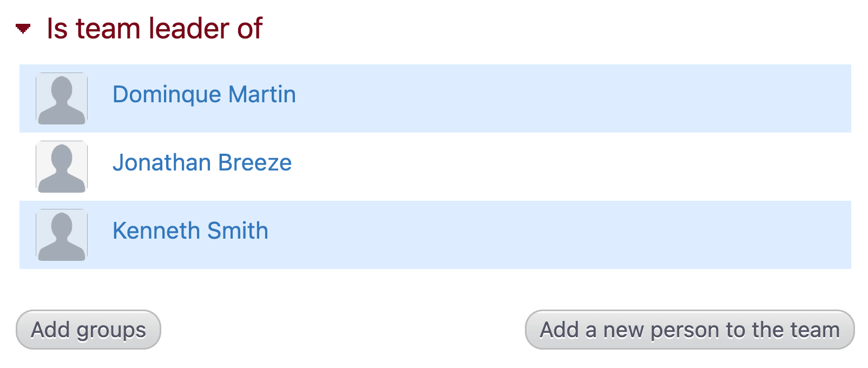
Task: Click the "Is team leader of" heading text
Action: click(x=154, y=29)
